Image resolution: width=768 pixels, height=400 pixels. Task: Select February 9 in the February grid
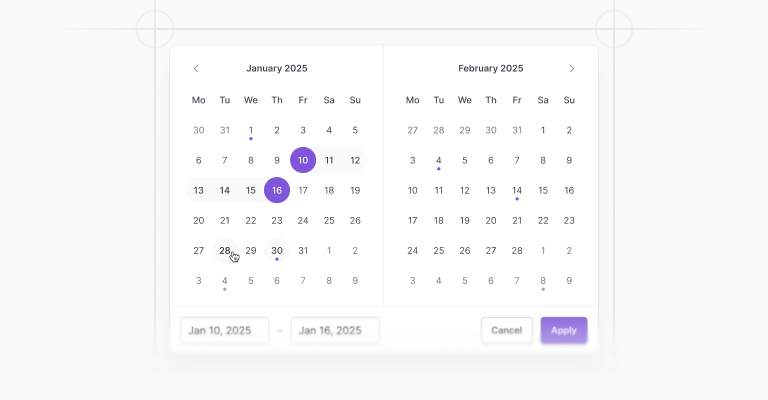click(x=569, y=160)
